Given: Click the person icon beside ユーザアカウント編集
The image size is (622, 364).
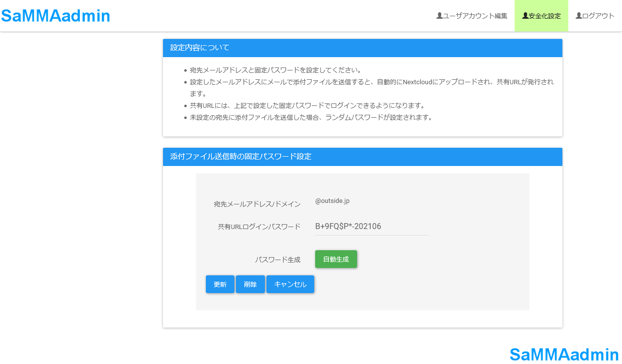Looking at the screenshot, I should pos(439,16).
